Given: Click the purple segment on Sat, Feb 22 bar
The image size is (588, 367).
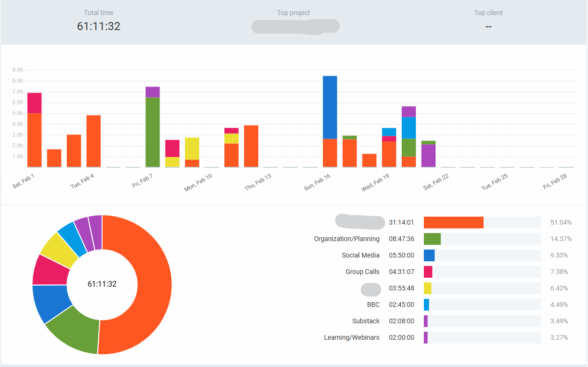Looking at the screenshot, I should click(x=428, y=156).
